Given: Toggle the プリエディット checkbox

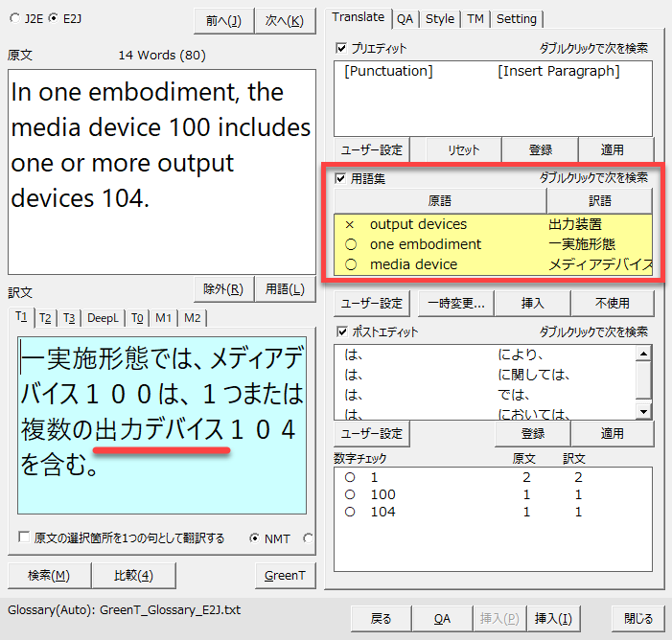Looking at the screenshot, I should pyautogui.click(x=341, y=48).
